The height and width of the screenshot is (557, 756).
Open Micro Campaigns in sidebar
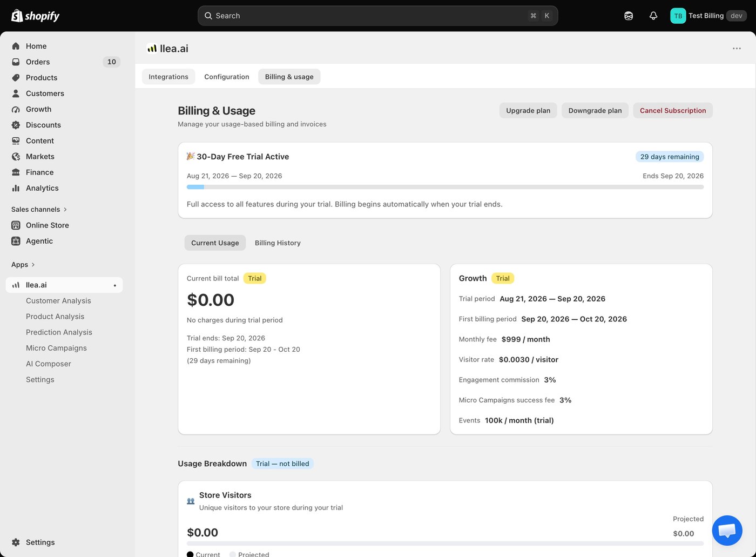tap(56, 348)
